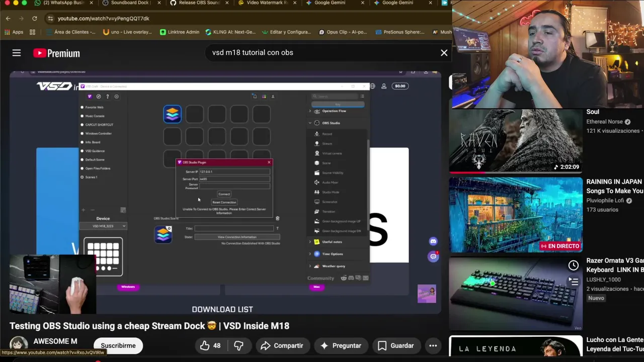Close the Video Watermark tab
644x362 pixels.
coord(294,3)
